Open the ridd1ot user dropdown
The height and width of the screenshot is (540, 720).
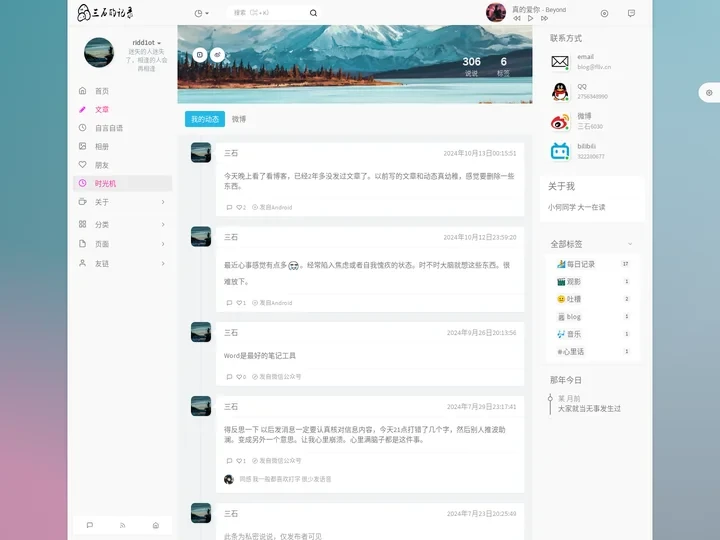(146, 42)
